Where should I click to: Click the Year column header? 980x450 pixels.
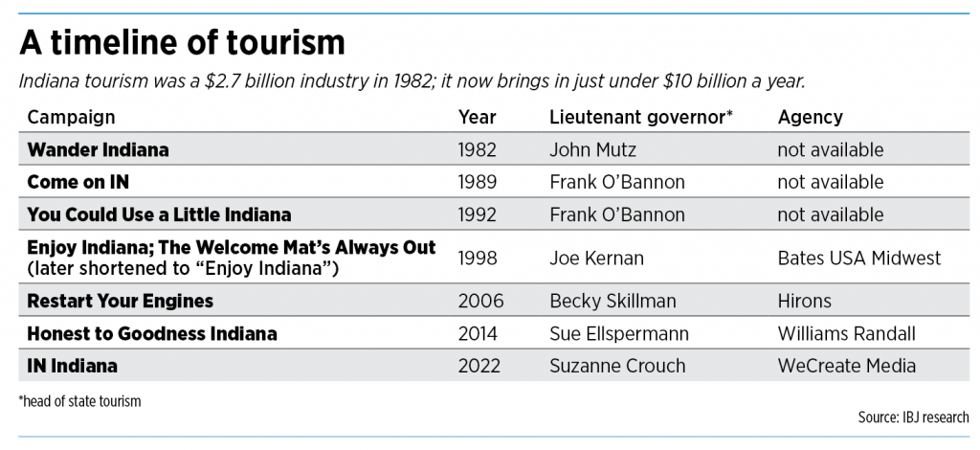click(478, 118)
